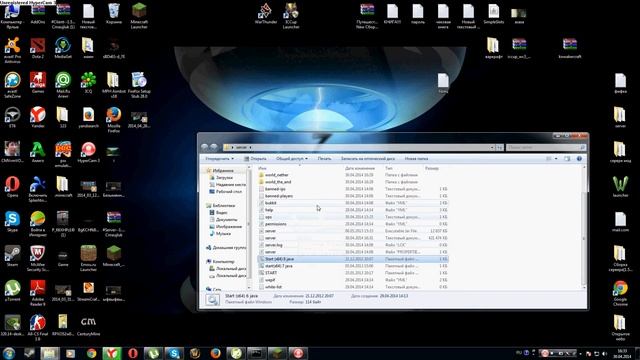Open the Mail.Ru Agent shortcut
This screenshot has height=360, width=640.
pyautogui.click(x=63, y=84)
